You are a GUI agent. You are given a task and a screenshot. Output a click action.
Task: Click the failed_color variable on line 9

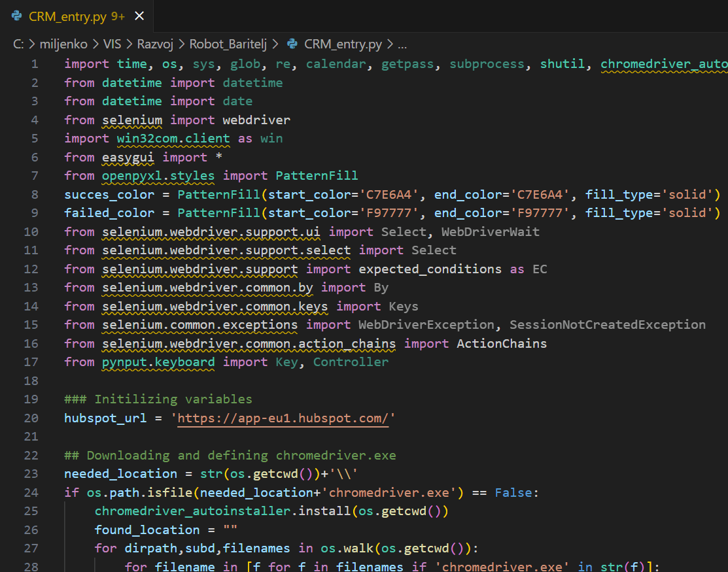101,212
